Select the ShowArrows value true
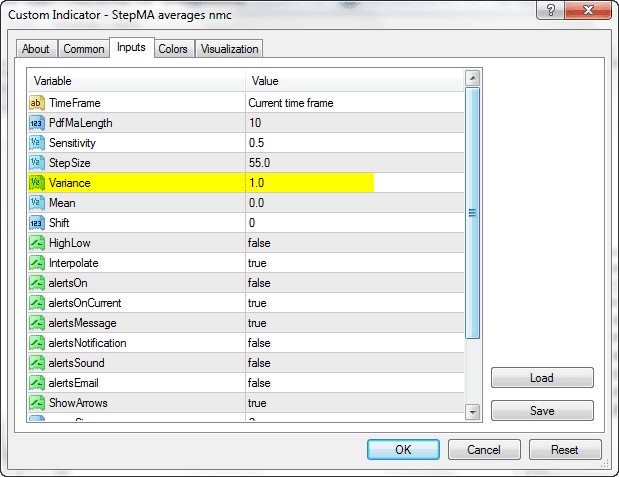Viewport: 619px width, 477px height. coord(257,403)
